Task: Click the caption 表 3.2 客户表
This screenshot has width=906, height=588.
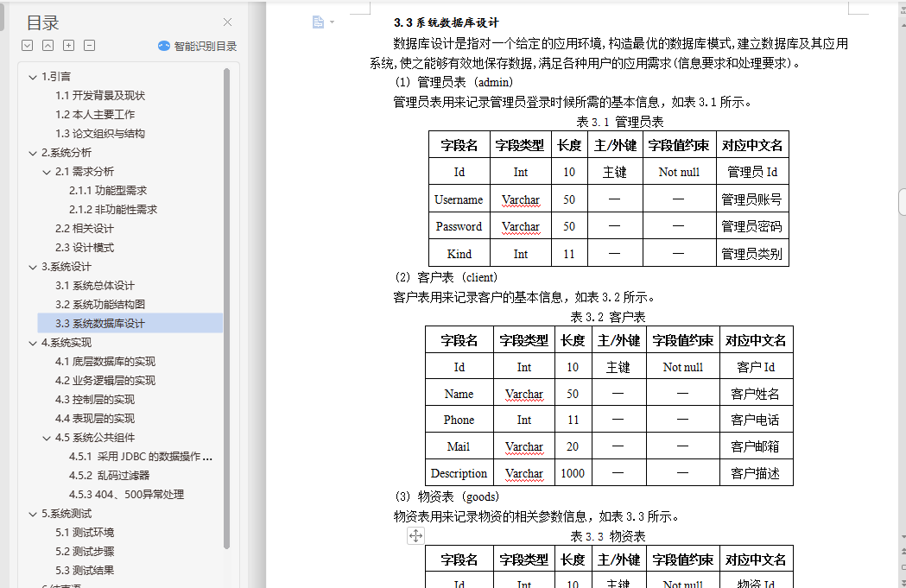Action: click(x=608, y=317)
